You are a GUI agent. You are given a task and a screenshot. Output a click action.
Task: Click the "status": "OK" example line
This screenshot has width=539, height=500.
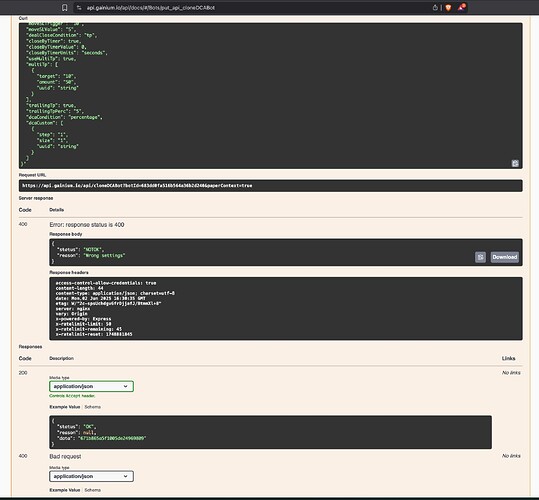click(77, 426)
